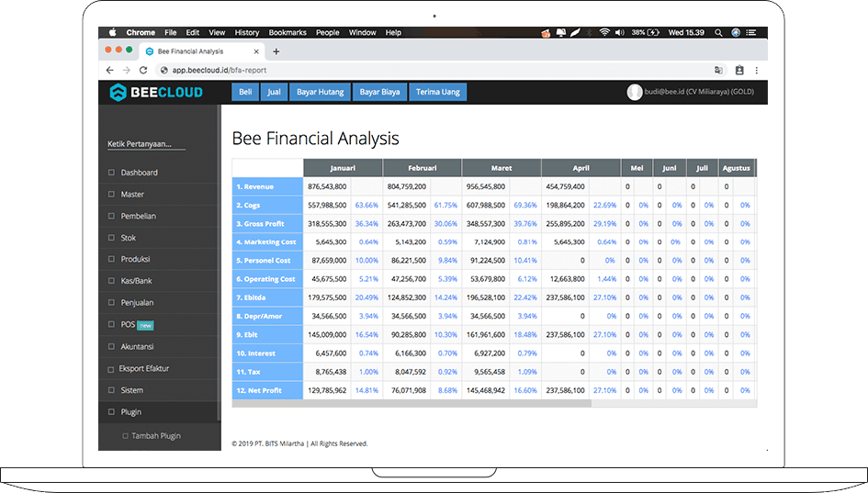Click the 16.60% Net Profit percentage for Maret
Image resolution: width=868 pixels, height=493 pixels.
pyautogui.click(x=525, y=391)
